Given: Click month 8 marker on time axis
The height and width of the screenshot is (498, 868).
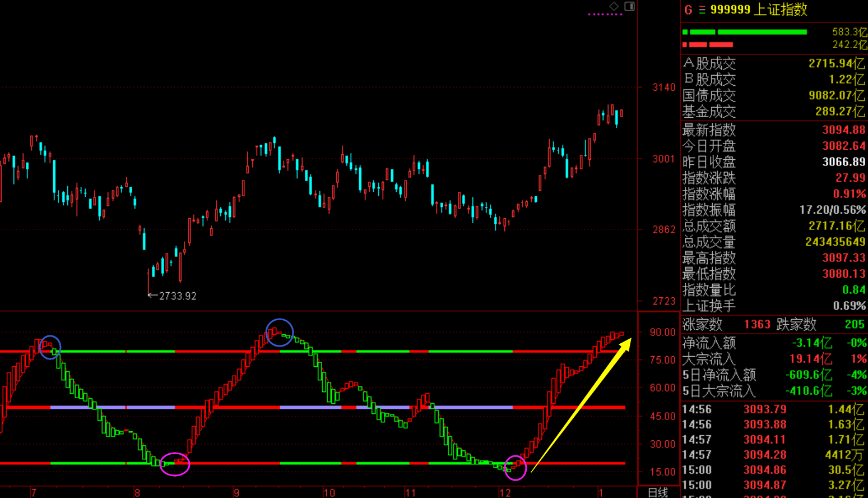Looking at the screenshot, I should tap(137, 493).
